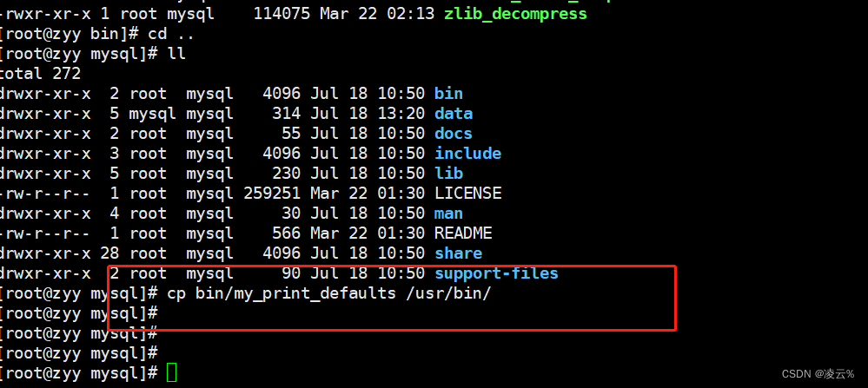Click the 314 size in data row

pyautogui.click(x=286, y=114)
